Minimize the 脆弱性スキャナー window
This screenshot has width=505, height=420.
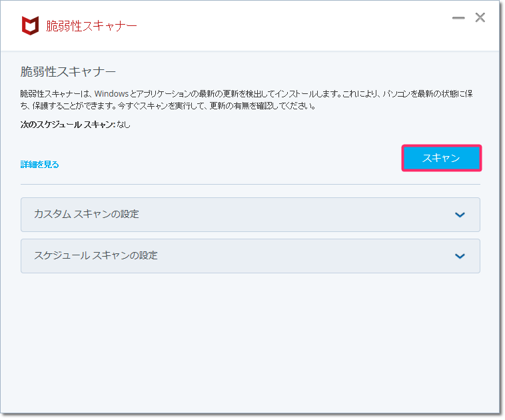click(458, 18)
